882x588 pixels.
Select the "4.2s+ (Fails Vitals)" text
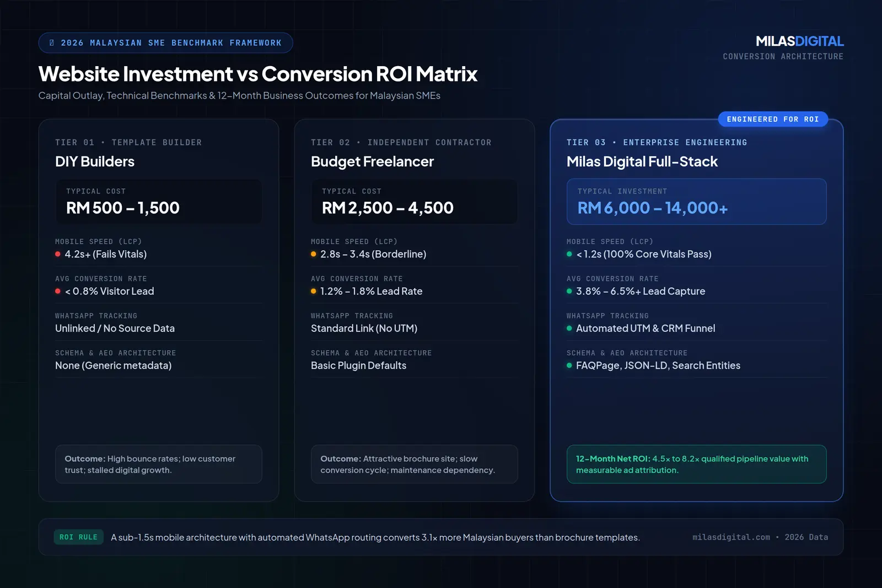pos(106,254)
